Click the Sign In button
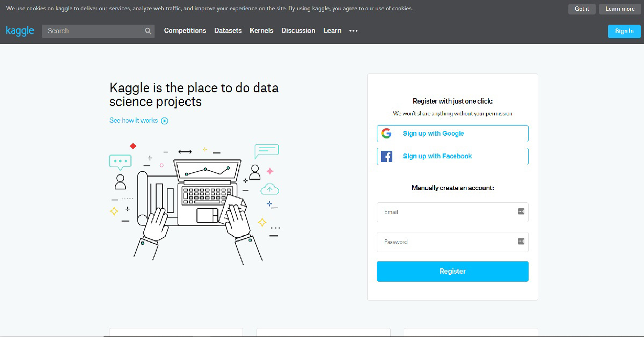 [624, 31]
